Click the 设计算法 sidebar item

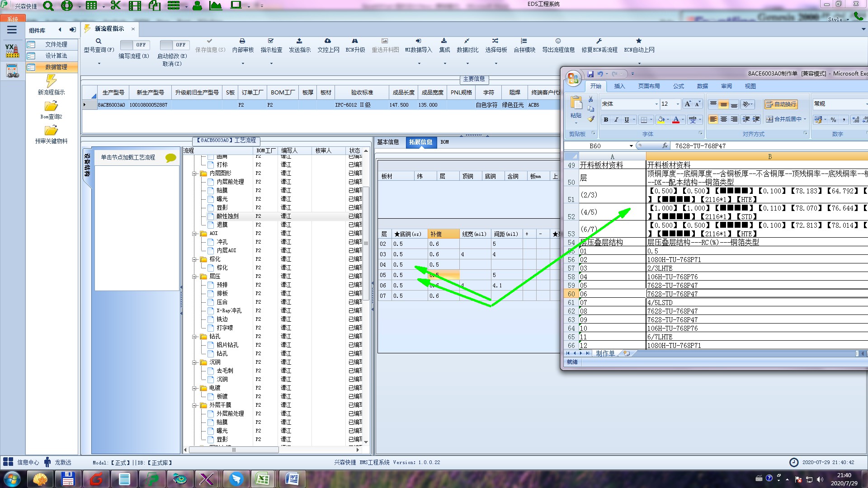pyautogui.click(x=56, y=56)
